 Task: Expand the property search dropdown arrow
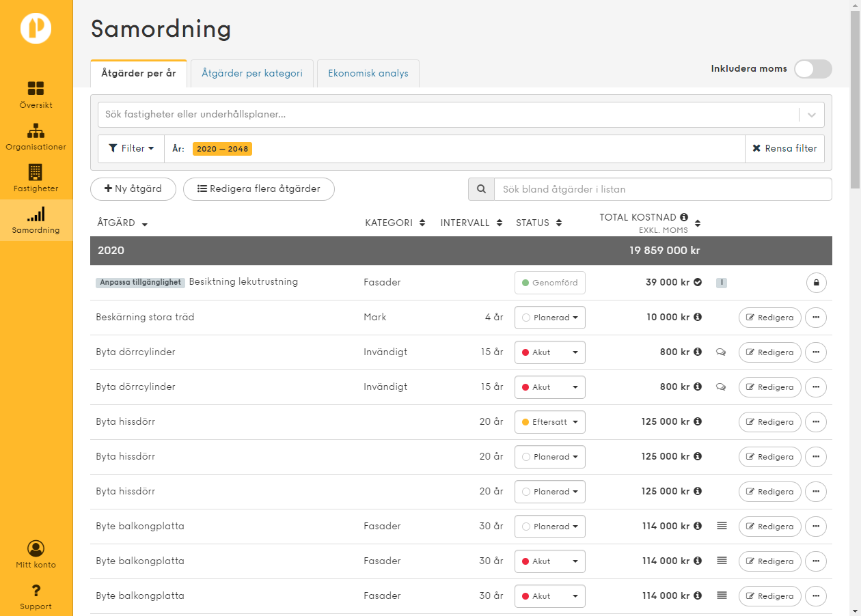812,115
